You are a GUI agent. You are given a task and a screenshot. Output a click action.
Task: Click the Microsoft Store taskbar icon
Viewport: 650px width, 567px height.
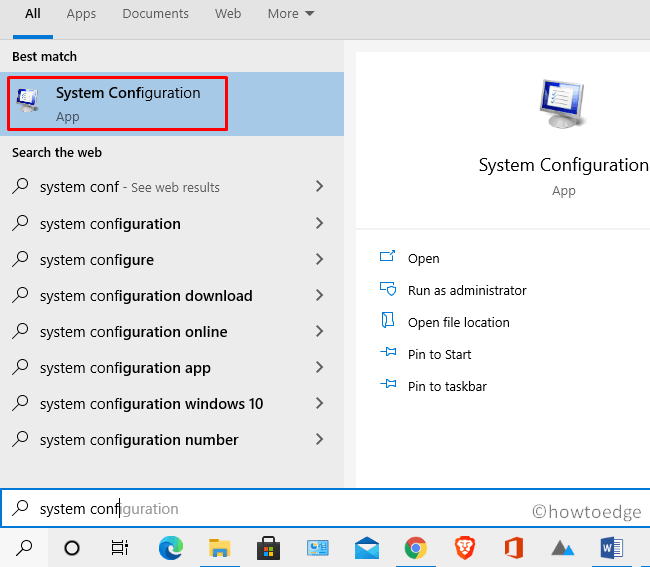(x=269, y=547)
